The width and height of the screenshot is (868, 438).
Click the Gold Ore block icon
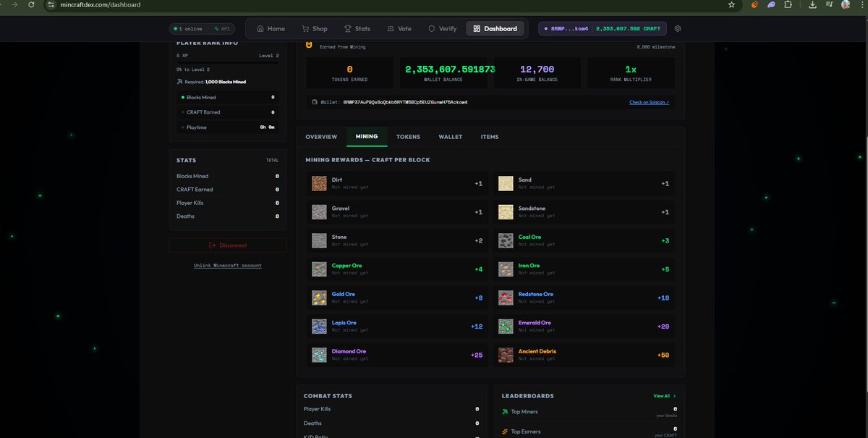[319, 298]
